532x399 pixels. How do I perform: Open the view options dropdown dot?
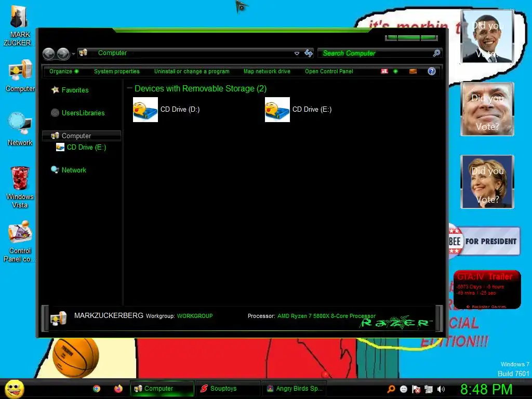tap(395, 71)
